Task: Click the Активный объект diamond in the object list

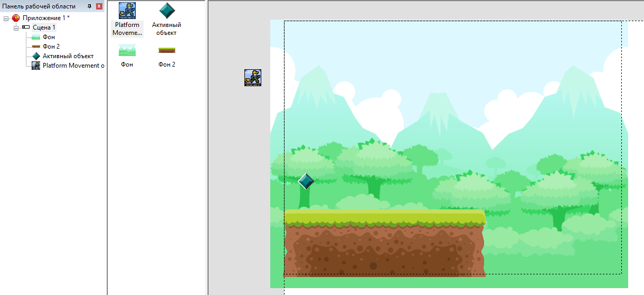Action: (x=167, y=11)
